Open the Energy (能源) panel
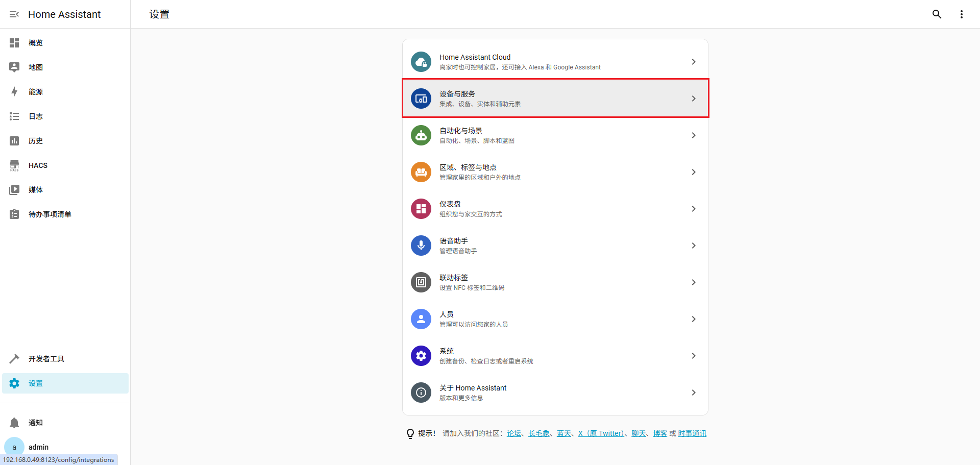Image resolution: width=980 pixels, height=465 pixels. click(14, 92)
